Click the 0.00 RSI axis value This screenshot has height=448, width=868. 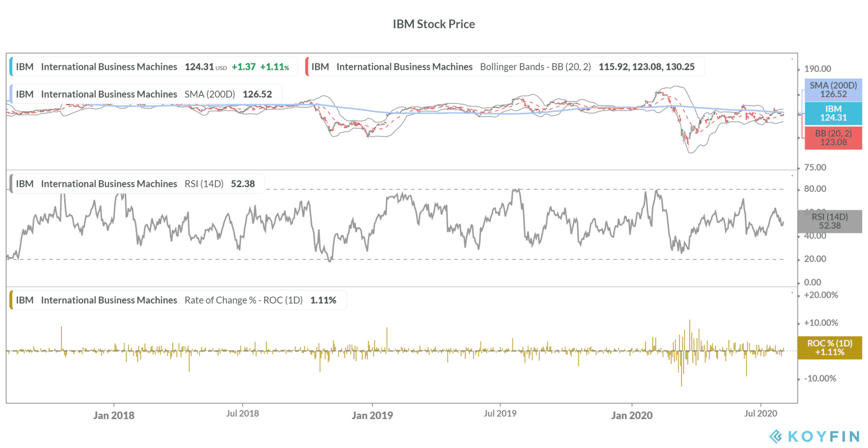pos(812,282)
